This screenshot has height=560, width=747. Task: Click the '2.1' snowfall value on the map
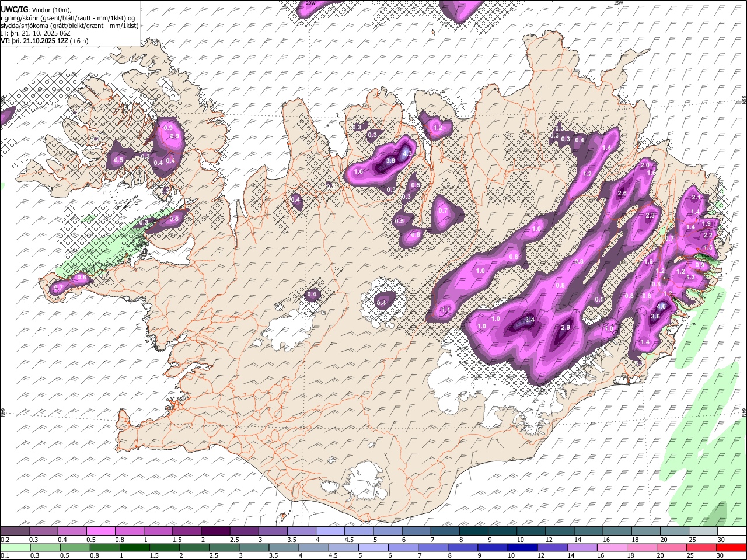tap(695, 198)
